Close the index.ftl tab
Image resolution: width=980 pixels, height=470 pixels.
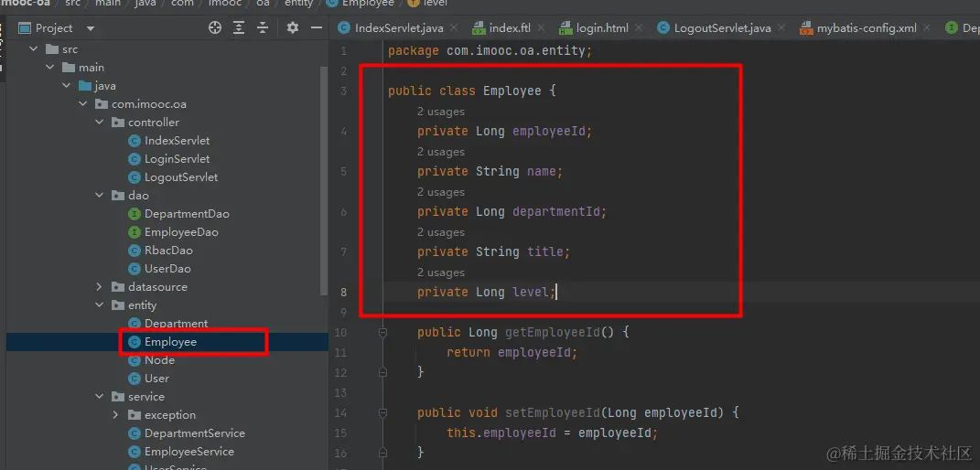click(x=541, y=28)
